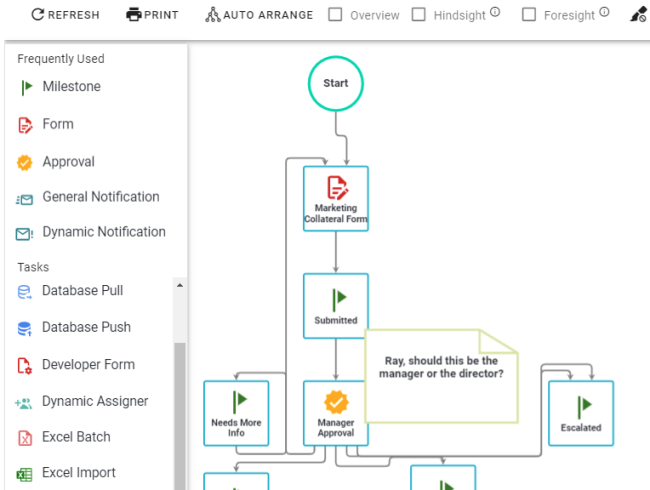The width and height of the screenshot is (650, 490).
Task: Click the green flag in Needs More Info node
Action: click(239, 402)
